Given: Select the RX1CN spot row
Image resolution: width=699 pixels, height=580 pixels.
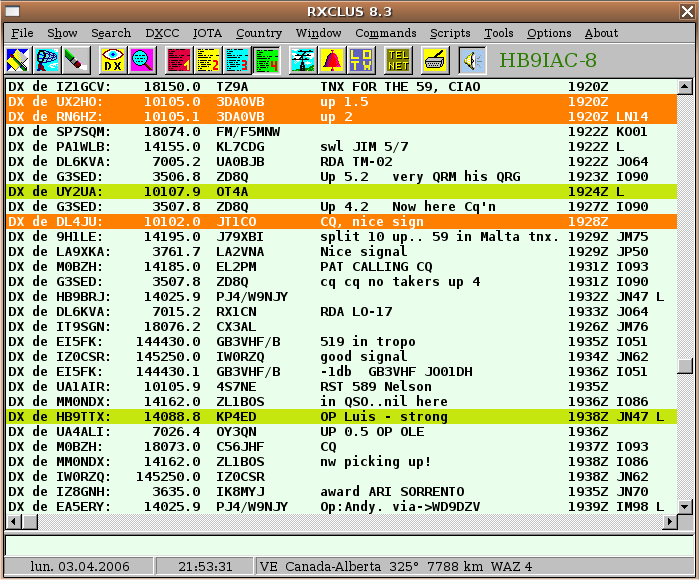Looking at the screenshot, I should click(x=341, y=312).
